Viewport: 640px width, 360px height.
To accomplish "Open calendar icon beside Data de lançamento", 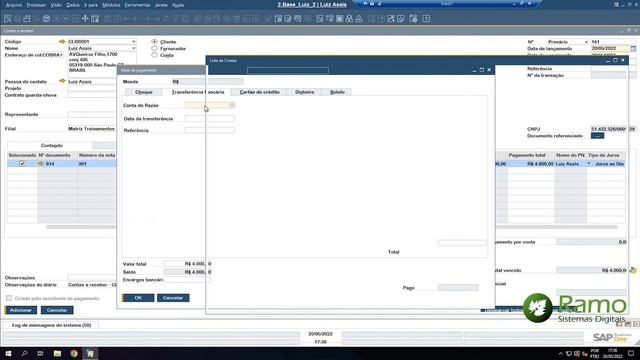I will click(633, 48).
